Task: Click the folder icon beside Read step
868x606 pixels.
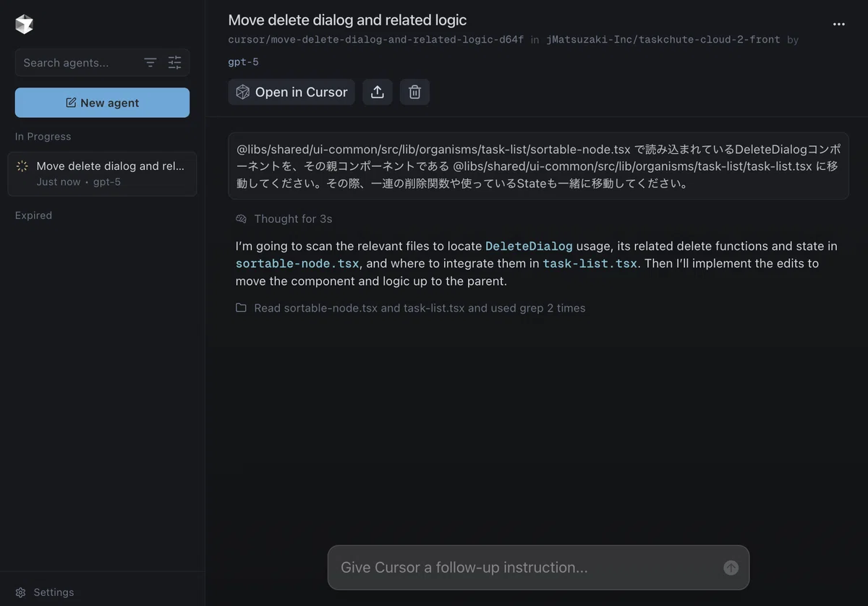Action: click(x=242, y=307)
